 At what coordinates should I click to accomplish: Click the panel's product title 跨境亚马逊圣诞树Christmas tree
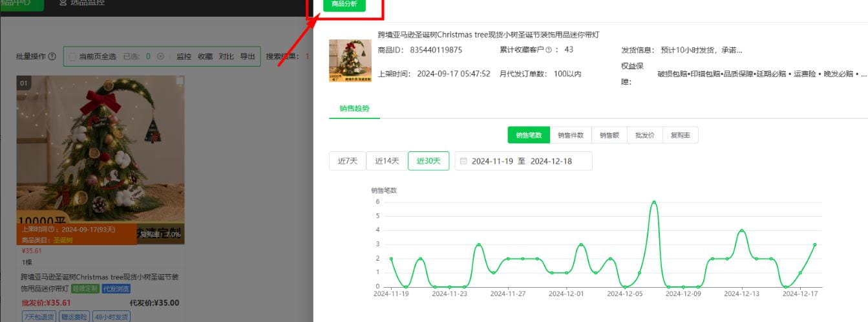(x=489, y=35)
